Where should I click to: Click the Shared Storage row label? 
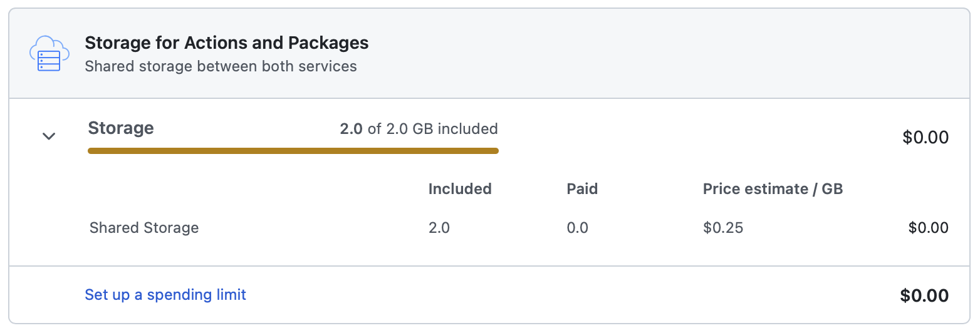[144, 228]
